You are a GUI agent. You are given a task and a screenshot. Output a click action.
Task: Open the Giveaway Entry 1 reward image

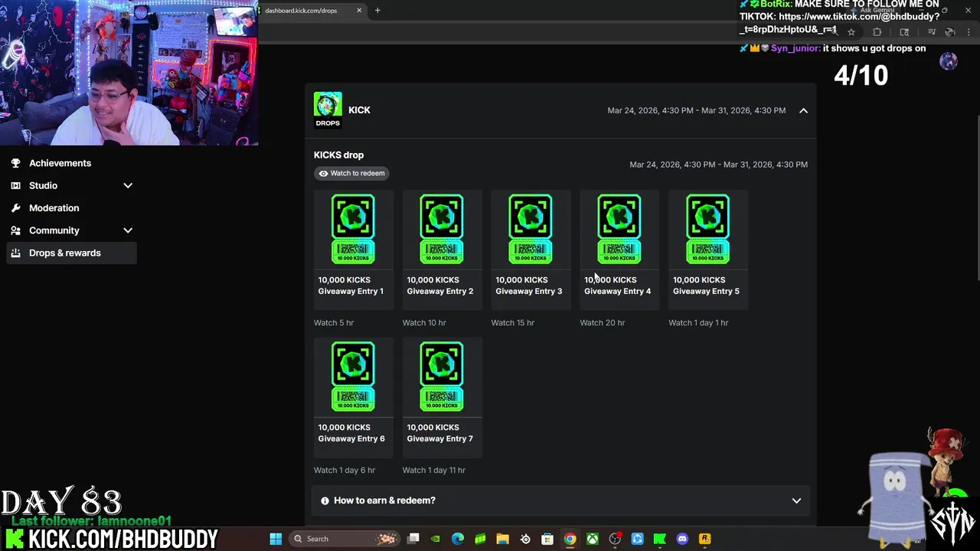[353, 229]
